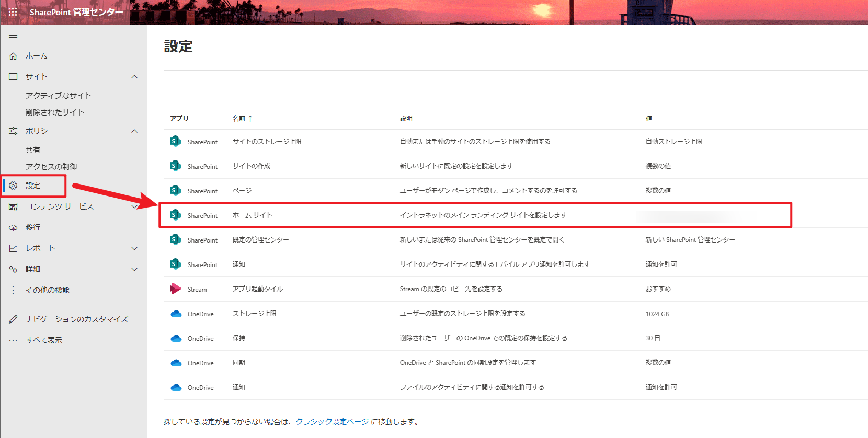Click the Content services icon

[13, 206]
